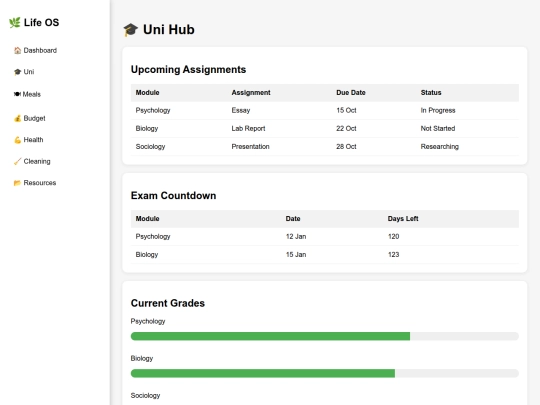Click the flexed arm icon beside Health
This screenshot has height=405, width=540.
[x=17, y=140]
